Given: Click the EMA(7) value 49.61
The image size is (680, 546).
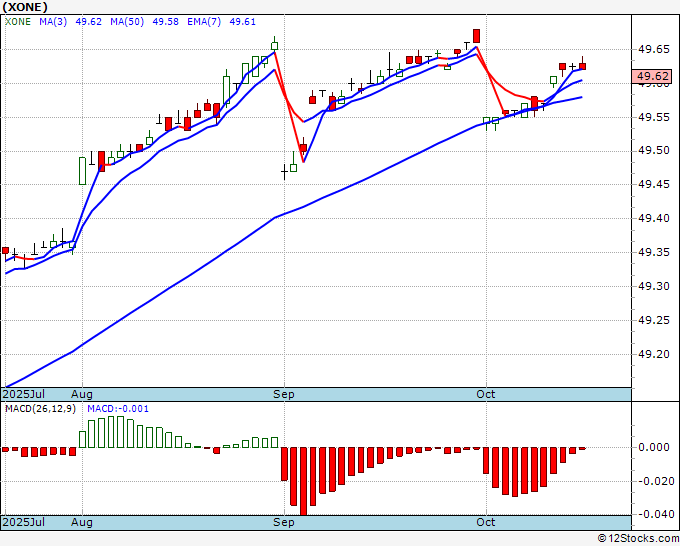Looking at the screenshot, I should pyautogui.click(x=242, y=22).
